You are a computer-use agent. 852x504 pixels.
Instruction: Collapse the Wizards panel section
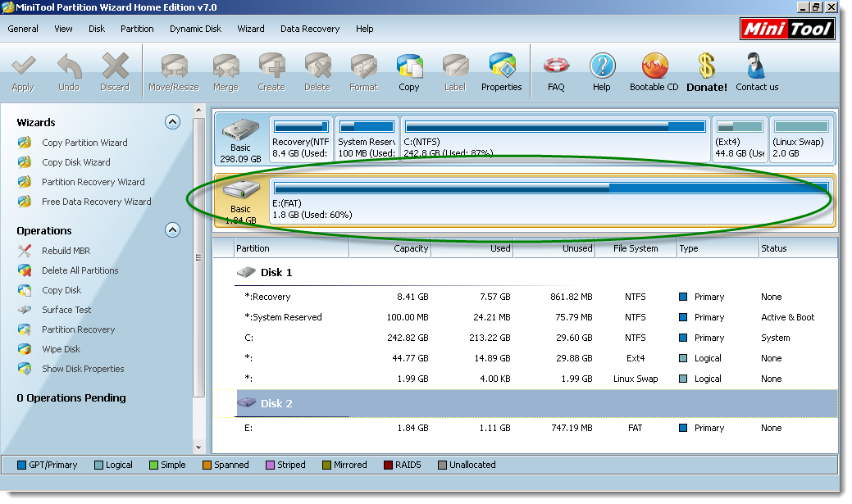(172, 121)
